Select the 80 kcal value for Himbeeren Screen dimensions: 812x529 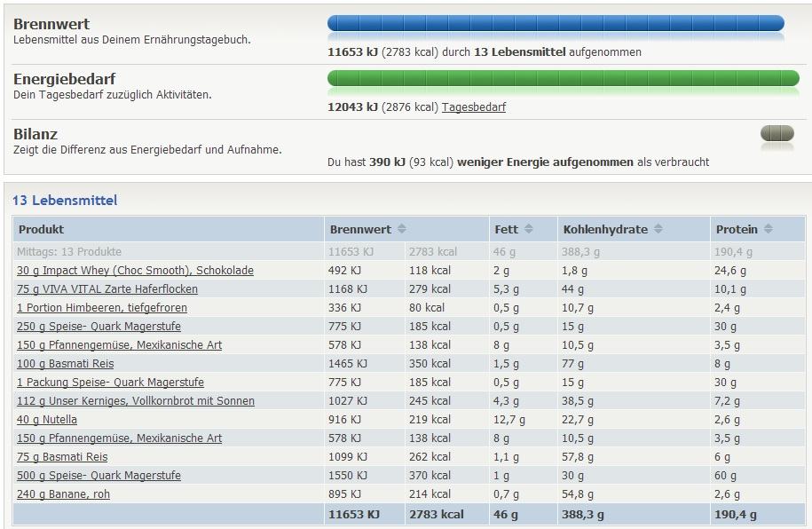(427, 308)
